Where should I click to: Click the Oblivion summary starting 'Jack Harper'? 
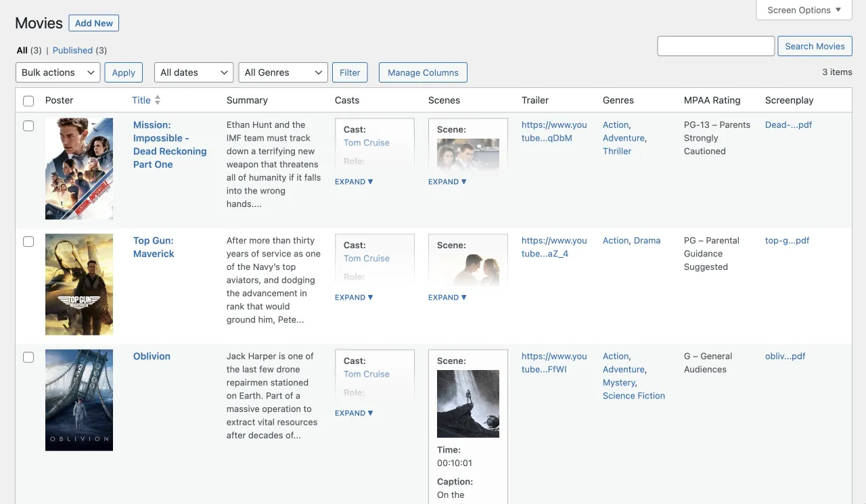[272, 396]
